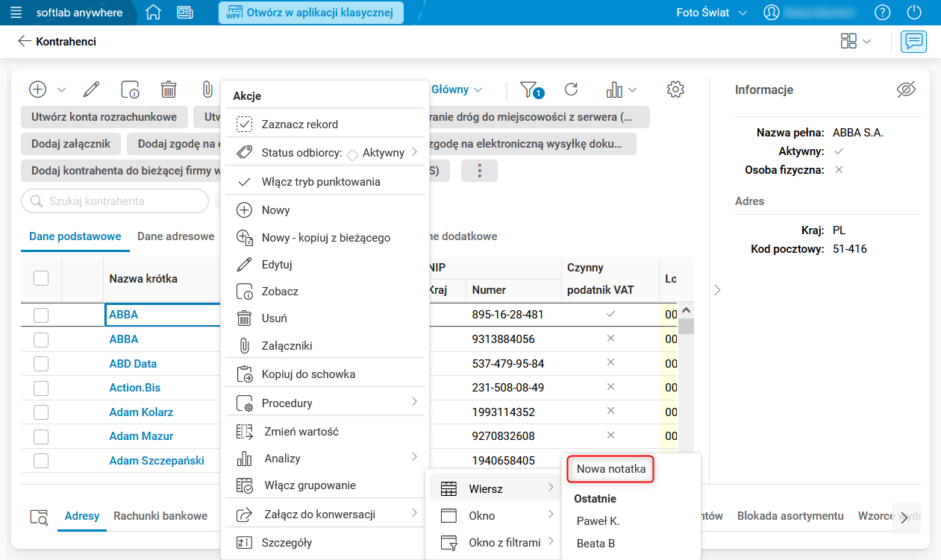Toggle the select-all checkbox in table header

click(41, 278)
